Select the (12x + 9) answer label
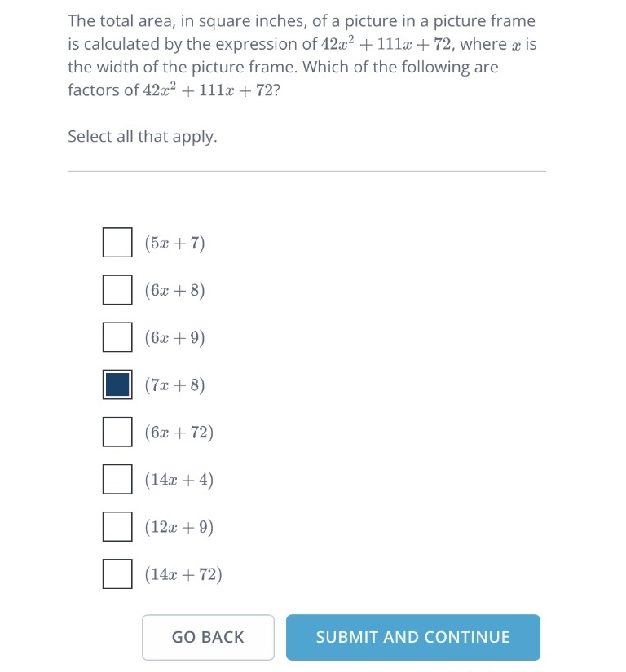This screenshot has height=672, width=626. click(178, 526)
